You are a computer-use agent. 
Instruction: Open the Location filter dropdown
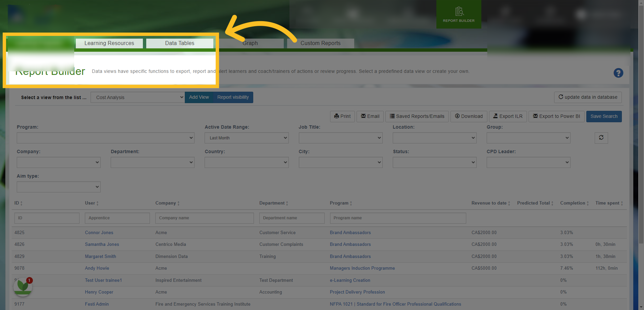click(x=434, y=138)
